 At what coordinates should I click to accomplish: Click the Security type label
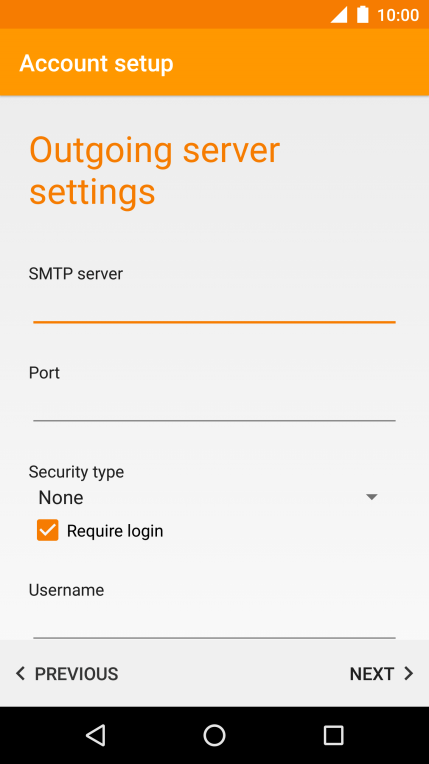pos(76,472)
